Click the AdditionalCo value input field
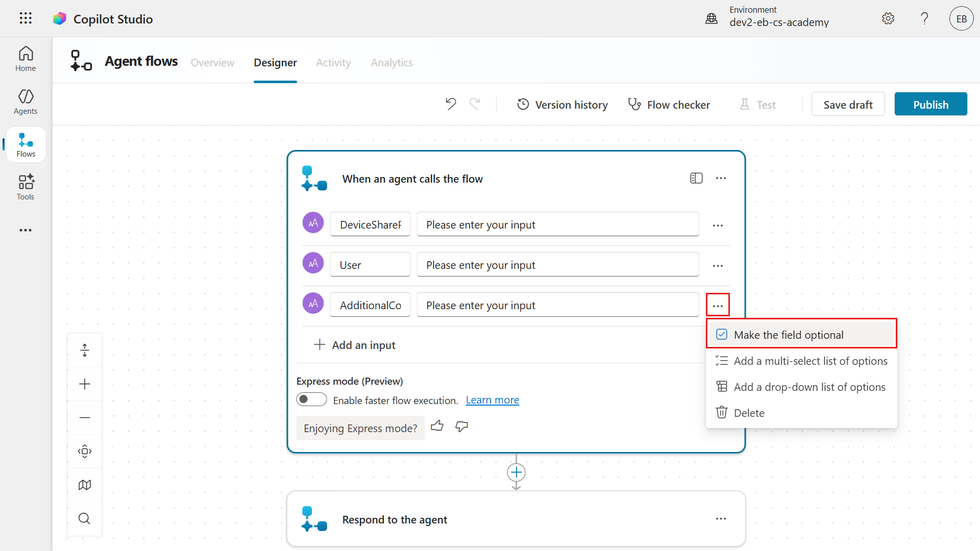This screenshot has width=980, height=551. tap(557, 305)
